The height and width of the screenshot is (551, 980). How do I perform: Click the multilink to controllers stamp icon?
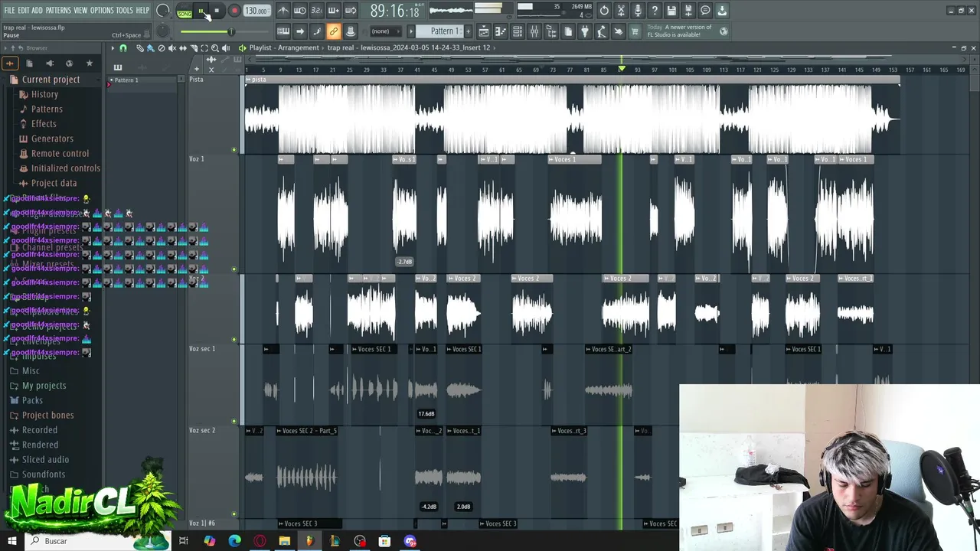click(351, 31)
